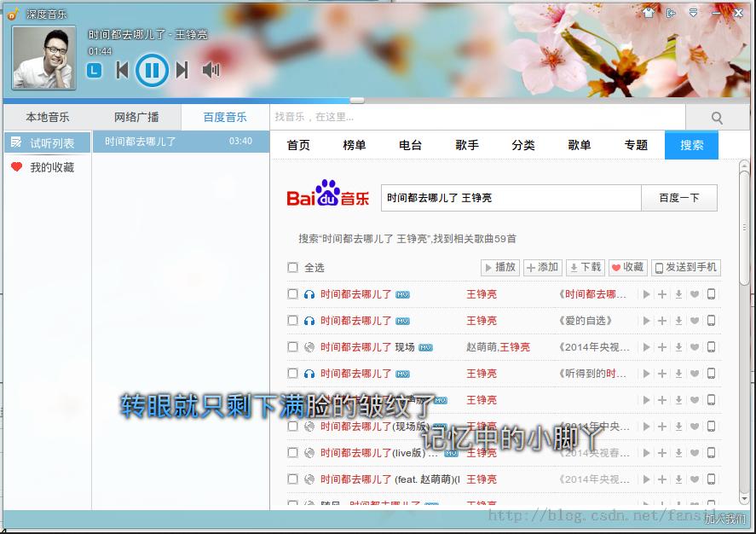Click the 收藏 favorite selected button

(628, 267)
